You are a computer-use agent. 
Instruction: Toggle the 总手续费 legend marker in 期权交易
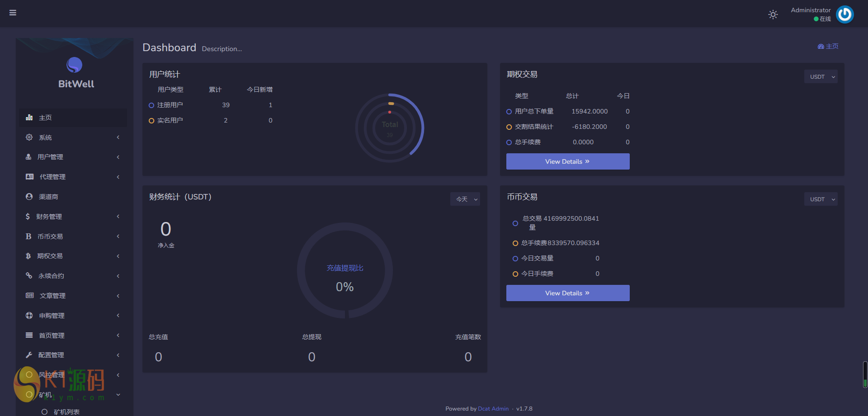[x=509, y=142]
